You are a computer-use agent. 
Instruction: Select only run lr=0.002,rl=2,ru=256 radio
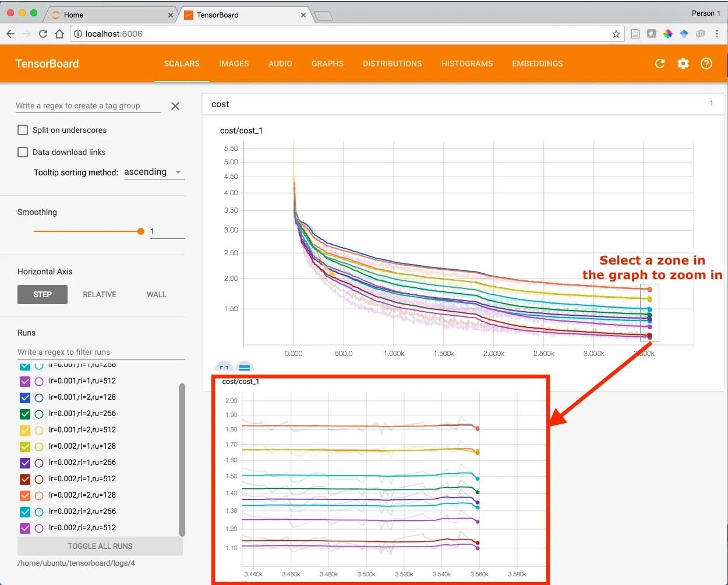point(39,512)
